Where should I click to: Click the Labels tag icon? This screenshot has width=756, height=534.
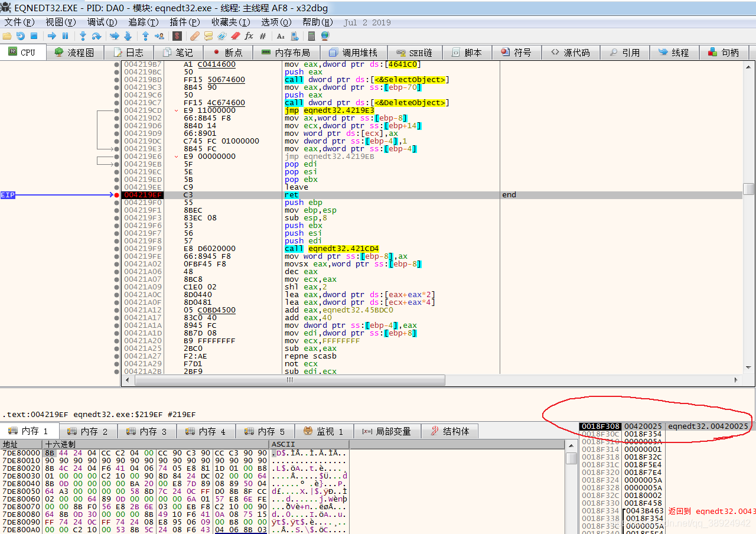(x=221, y=36)
